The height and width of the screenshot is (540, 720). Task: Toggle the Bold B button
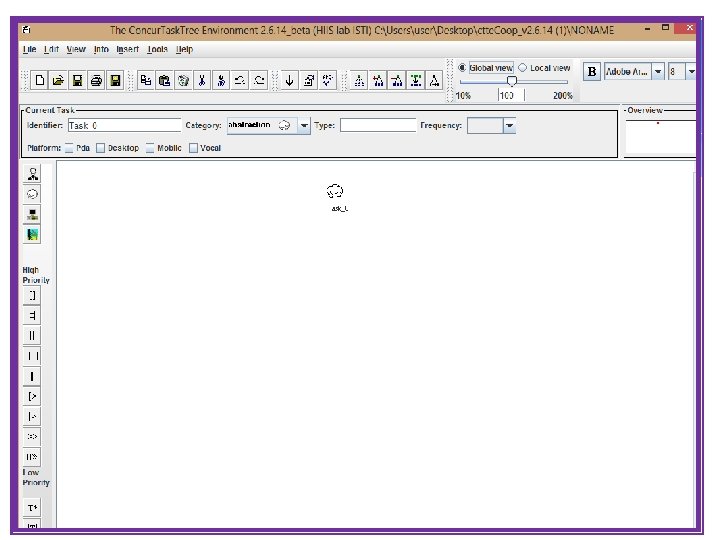coord(592,72)
